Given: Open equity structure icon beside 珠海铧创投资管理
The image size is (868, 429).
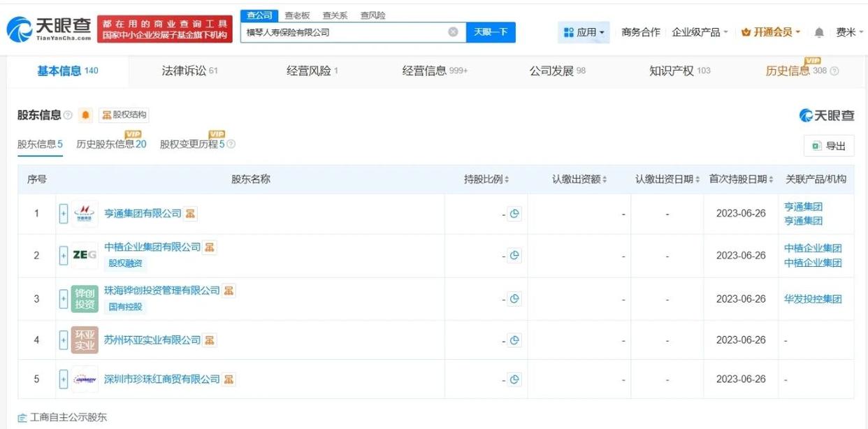Looking at the screenshot, I should 229,291.
